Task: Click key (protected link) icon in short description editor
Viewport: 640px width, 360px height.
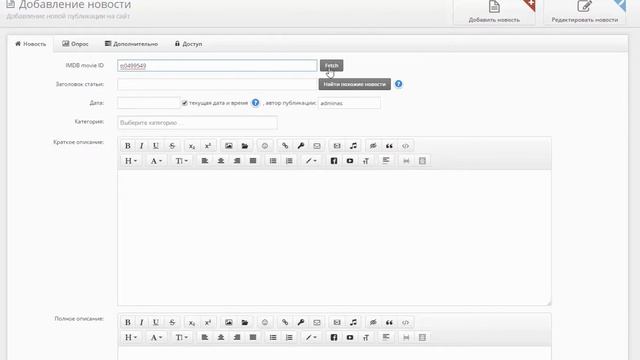Action: coord(301,146)
